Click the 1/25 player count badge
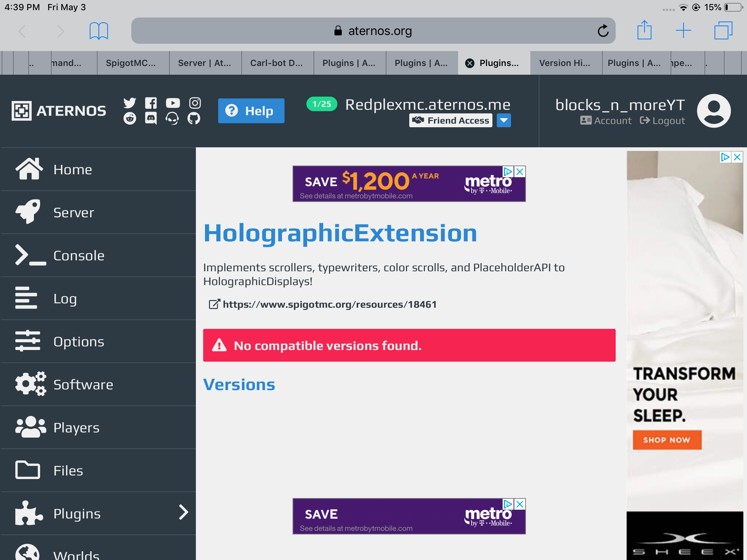This screenshot has height=560, width=747. tap(322, 104)
